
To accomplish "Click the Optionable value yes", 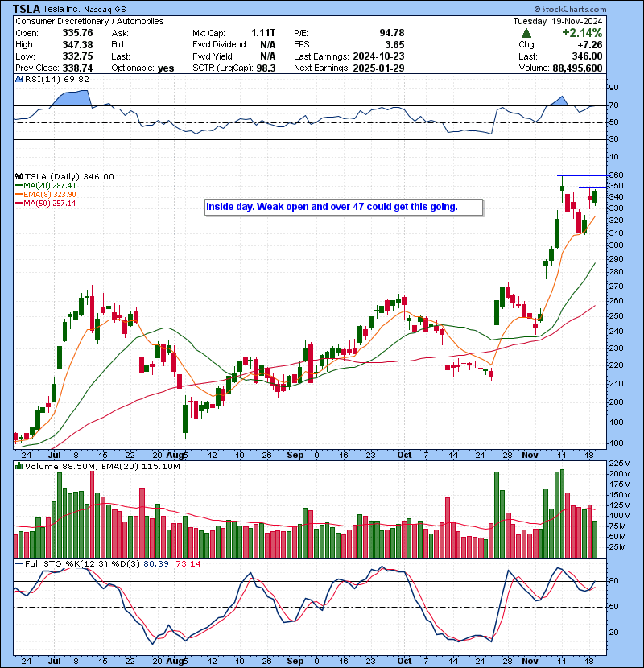I will 166,68.
